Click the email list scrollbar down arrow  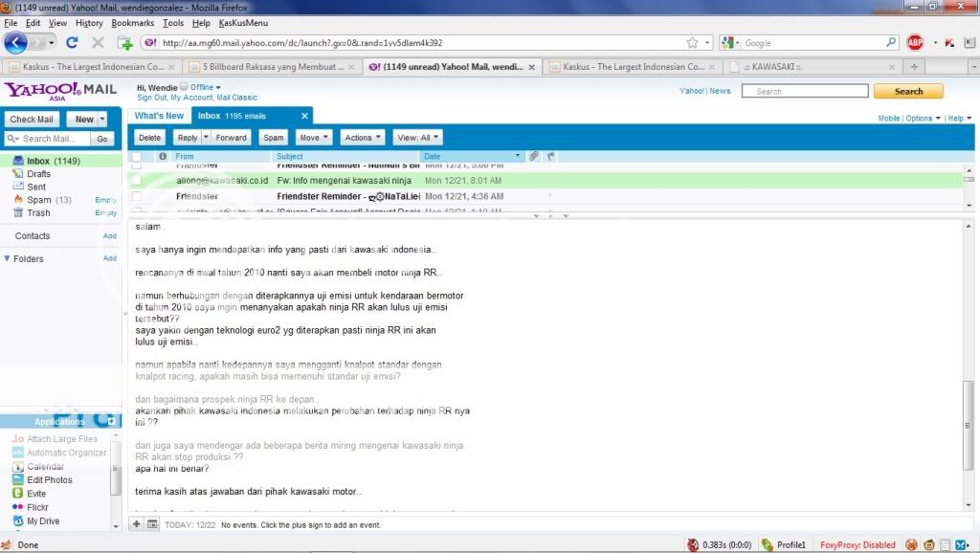pyautogui.click(x=969, y=205)
